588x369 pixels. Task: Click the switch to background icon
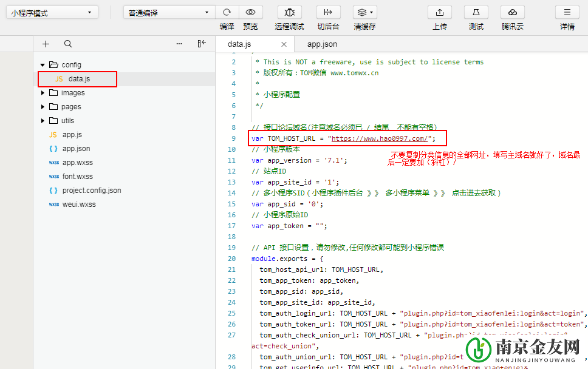(x=328, y=12)
